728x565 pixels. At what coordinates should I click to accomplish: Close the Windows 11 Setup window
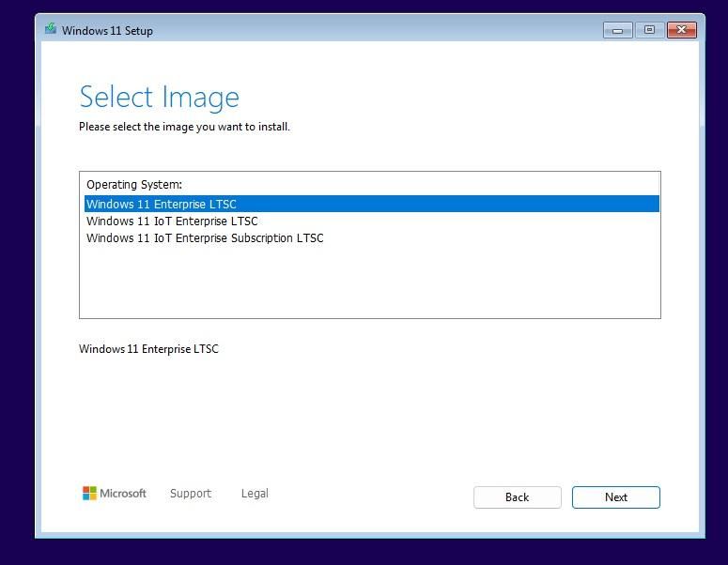tap(681, 30)
